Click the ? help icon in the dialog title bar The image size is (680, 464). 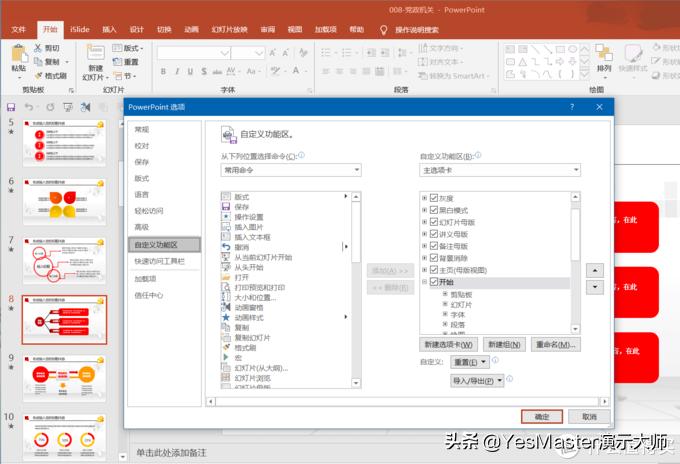click(572, 107)
